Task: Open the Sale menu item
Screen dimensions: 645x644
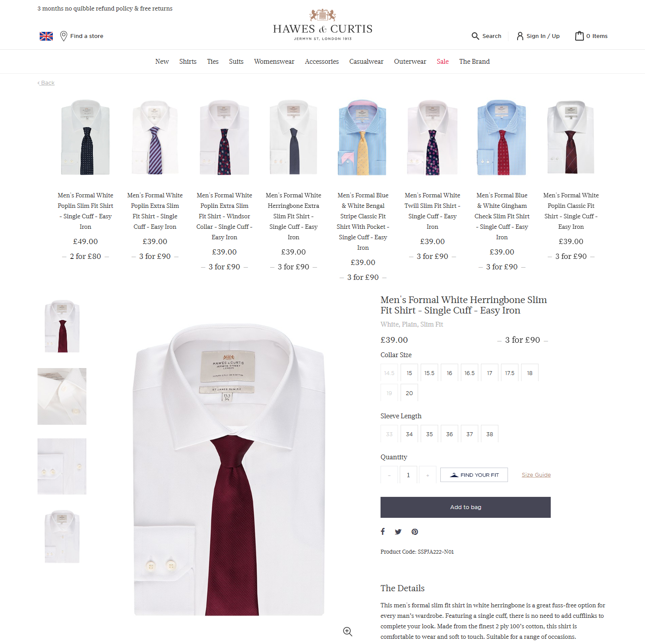Action: pos(443,62)
